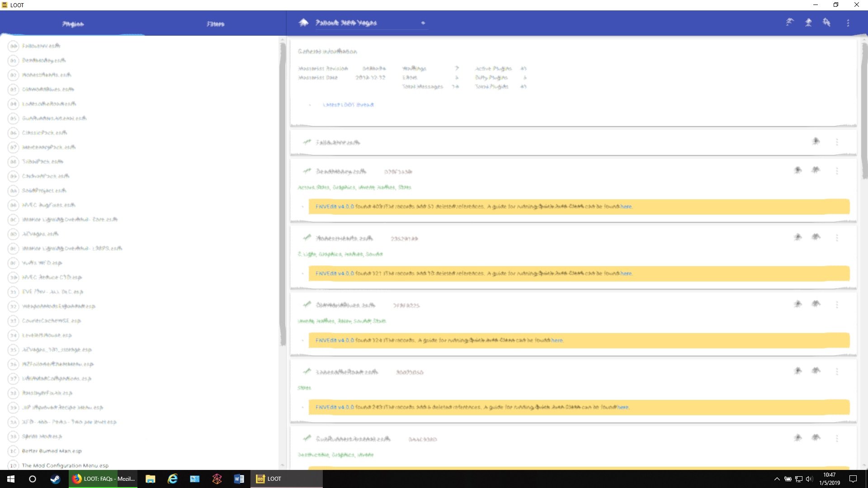The width and height of the screenshot is (868, 488).
Task: Open the three-dot menu on DeadMoney.esm card
Action: [837, 171]
